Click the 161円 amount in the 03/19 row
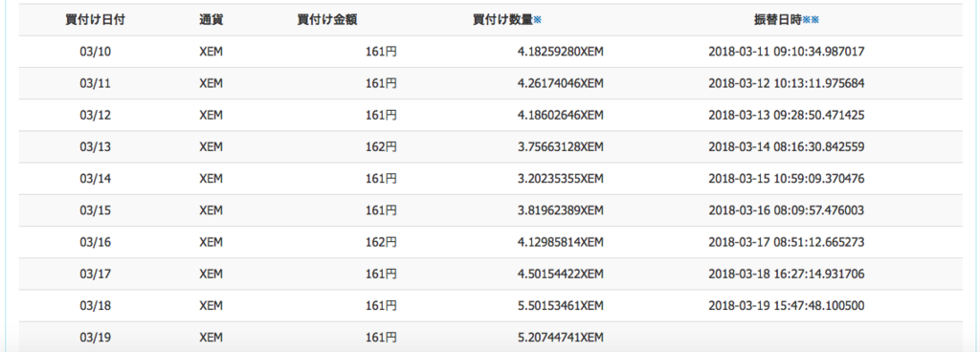The height and width of the screenshot is (352, 980). pos(381,338)
